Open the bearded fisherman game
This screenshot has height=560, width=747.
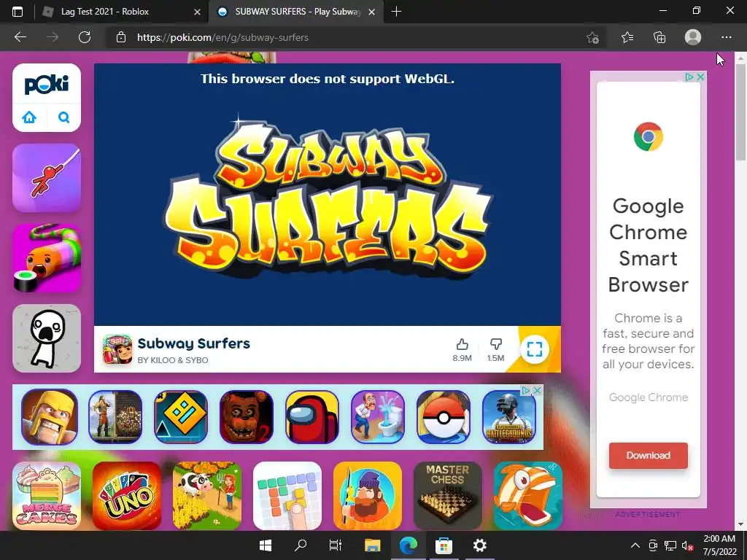coord(368,496)
